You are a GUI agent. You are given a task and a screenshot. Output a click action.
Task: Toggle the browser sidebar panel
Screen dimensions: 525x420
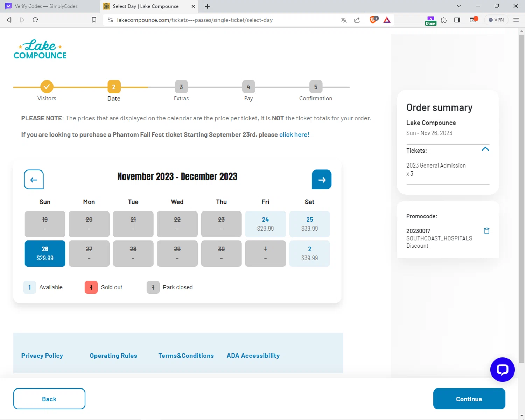click(457, 20)
